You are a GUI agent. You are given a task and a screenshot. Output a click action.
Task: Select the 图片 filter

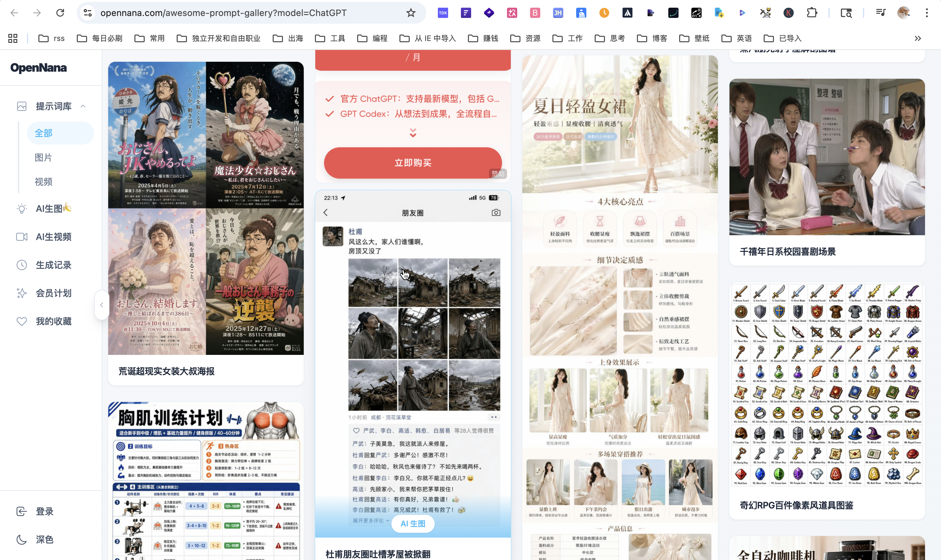(x=44, y=157)
